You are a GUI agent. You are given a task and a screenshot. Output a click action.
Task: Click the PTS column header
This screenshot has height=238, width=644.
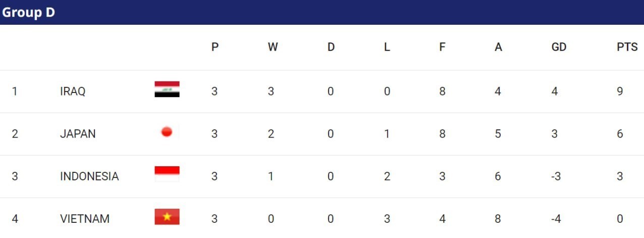pos(627,47)
